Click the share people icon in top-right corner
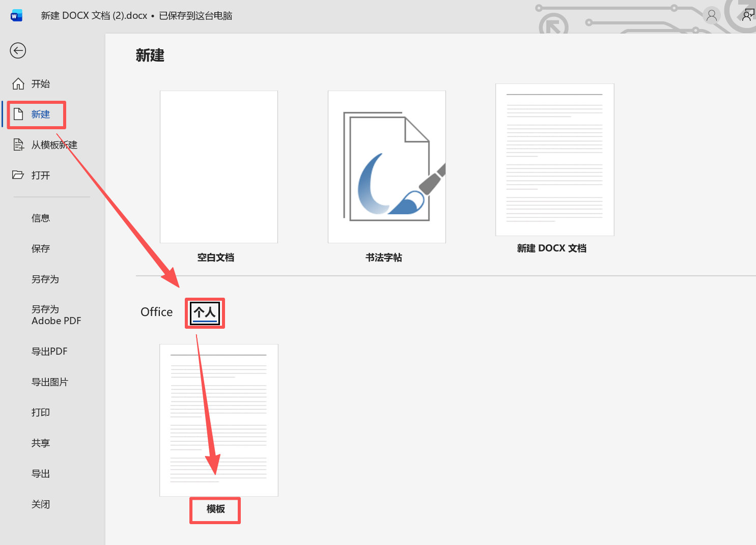The height and width of the screenshot is (545, 756). [748, 15]
